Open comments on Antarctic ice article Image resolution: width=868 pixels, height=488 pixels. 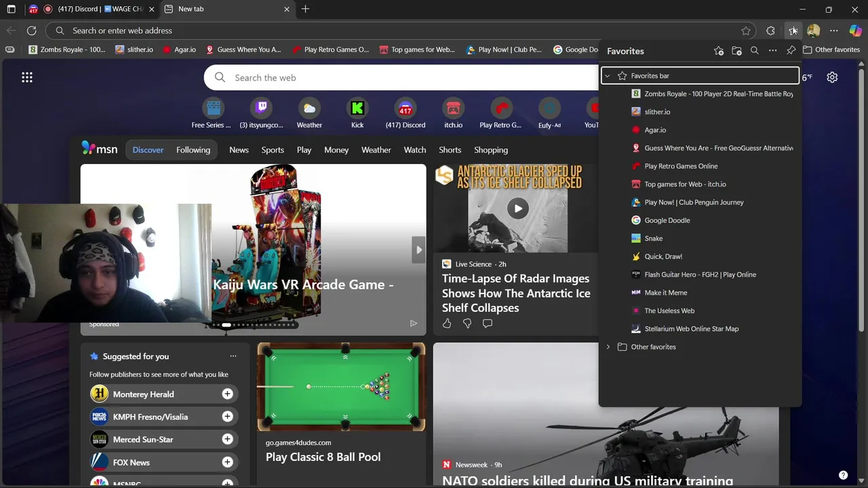488,323
